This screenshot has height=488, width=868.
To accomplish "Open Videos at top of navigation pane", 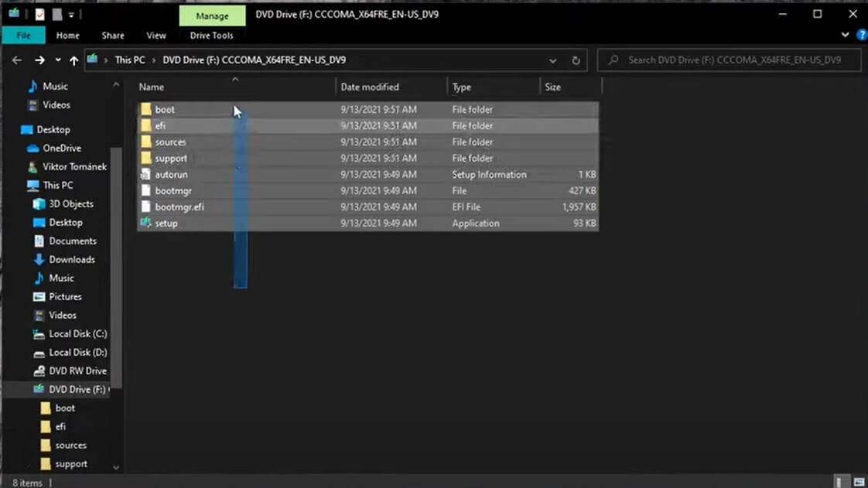I will (x=56, y=104).
